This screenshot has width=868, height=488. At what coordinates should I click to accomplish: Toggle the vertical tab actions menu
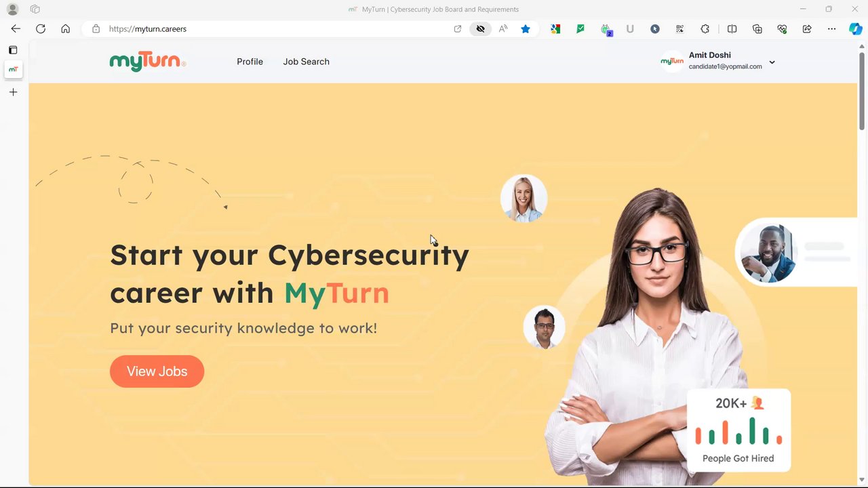(x=13, y=50)
